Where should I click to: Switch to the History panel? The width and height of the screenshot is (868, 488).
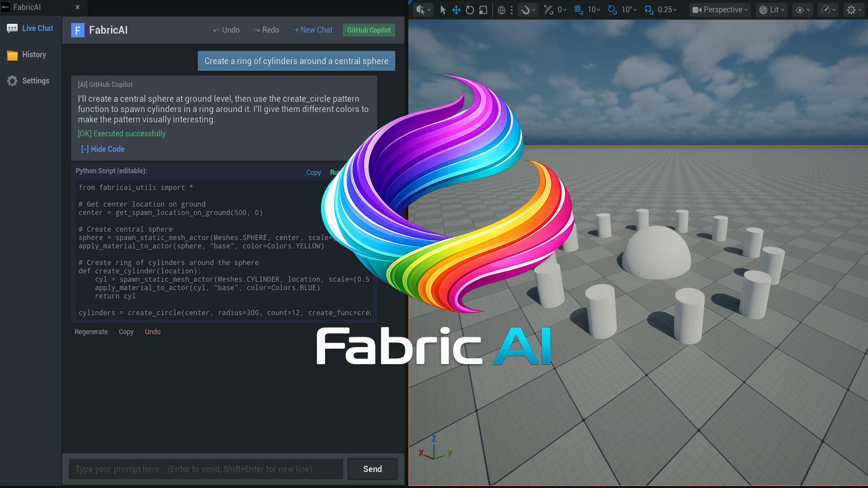click(x=30, y=54)
